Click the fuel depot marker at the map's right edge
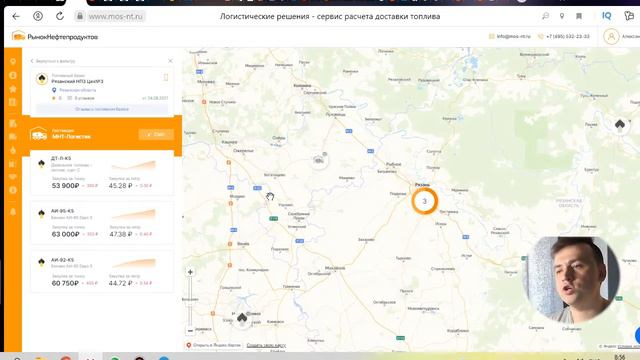This screenshot has height=360, width=640. (x=620, y=125)
